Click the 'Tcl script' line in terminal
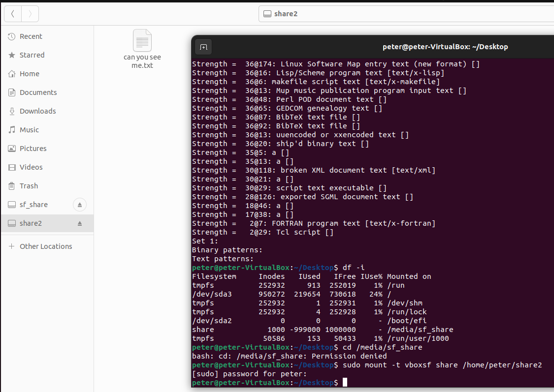The height and width of the screenshot is (392, 554). tap(263, 232)
